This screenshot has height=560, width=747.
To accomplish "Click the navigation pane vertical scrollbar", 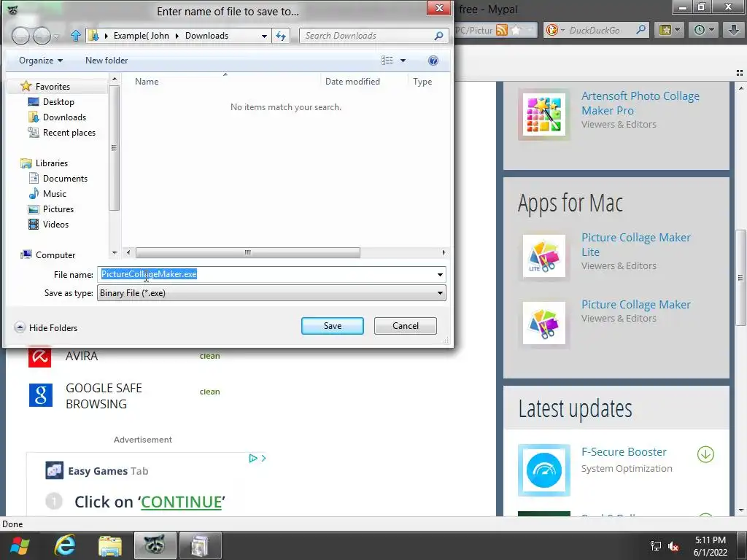I will (x=114, y=147).
